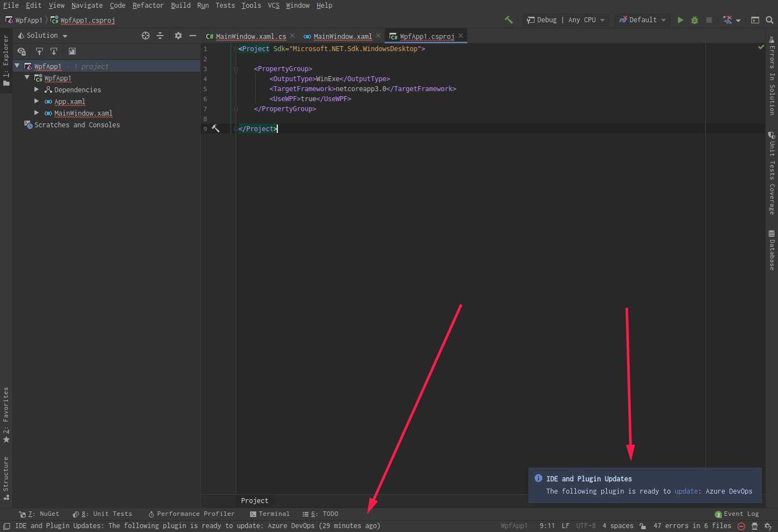Screen dimensions: 778x532
Task: Open the Default run configuration dropdown
Action: pyautogui.click(x=642, y=20)
